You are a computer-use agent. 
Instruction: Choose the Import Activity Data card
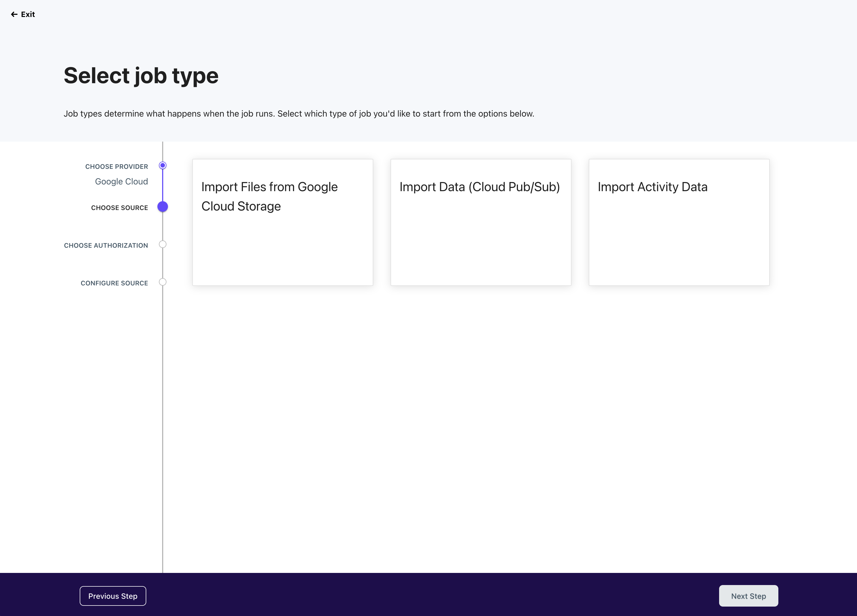(652, 187)
